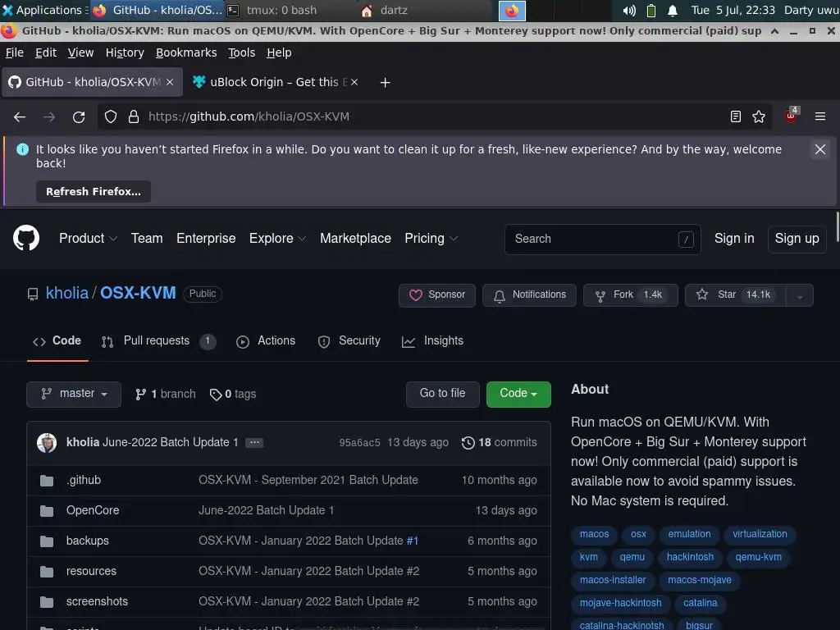Click the virtualization topic tag
This screenshot has height=630, width=840.
coord(760,534)
